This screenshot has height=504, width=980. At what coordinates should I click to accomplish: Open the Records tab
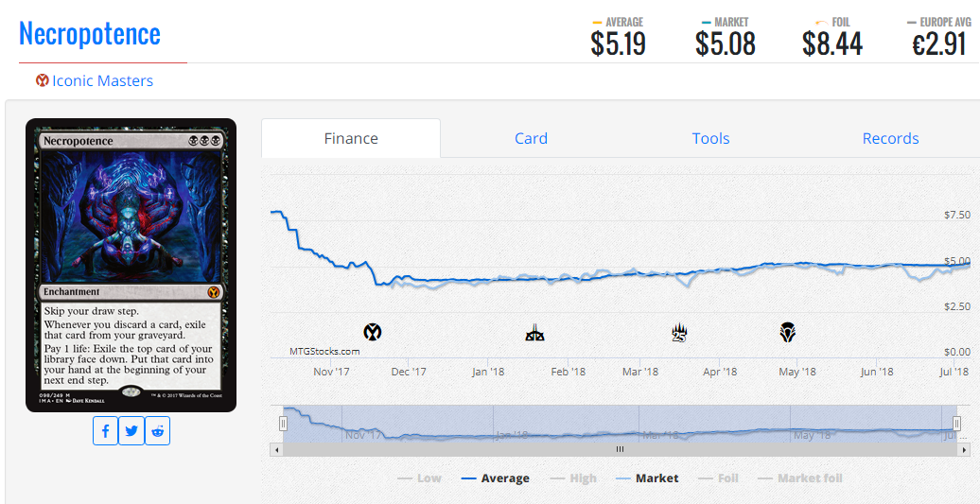click(890, 138)
